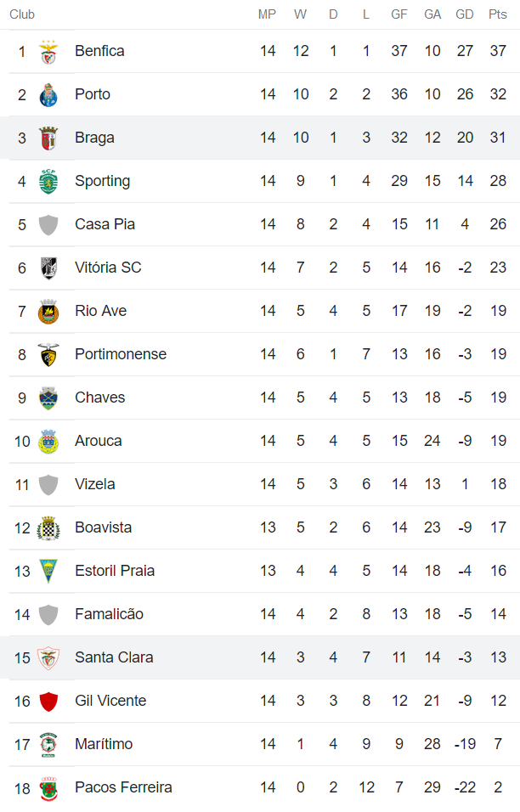Click the Estoril Praia crest icon
Screen dimensions: 520x812
pos(48,572)
